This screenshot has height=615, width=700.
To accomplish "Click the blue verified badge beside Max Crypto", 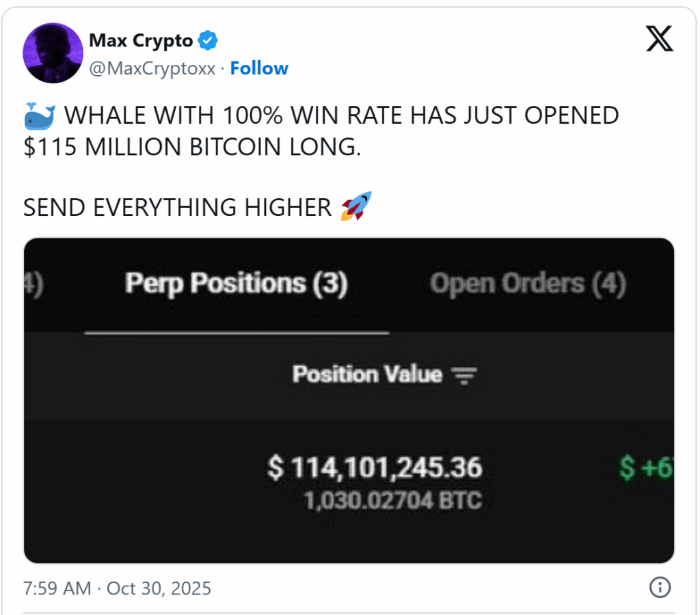I will point(207,40).
